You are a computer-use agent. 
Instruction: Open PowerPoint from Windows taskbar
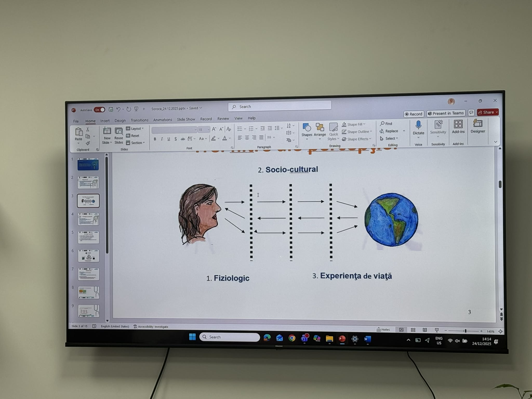point(342,339)
